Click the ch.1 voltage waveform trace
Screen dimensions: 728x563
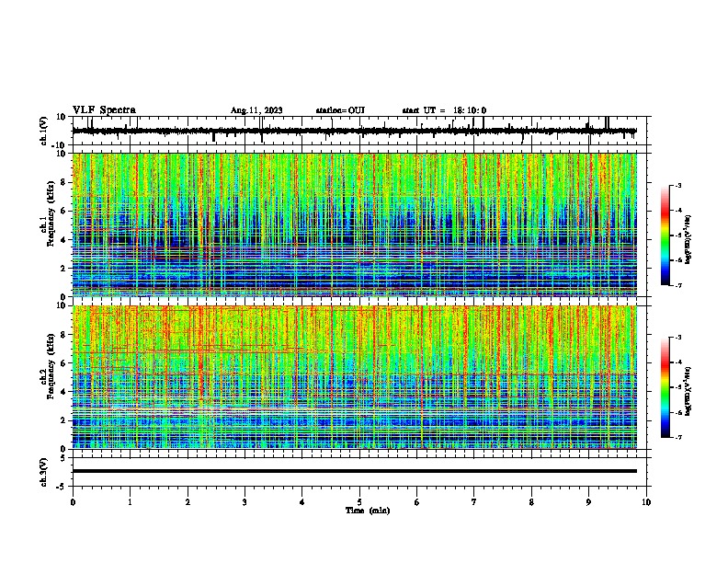pos(354,131)
